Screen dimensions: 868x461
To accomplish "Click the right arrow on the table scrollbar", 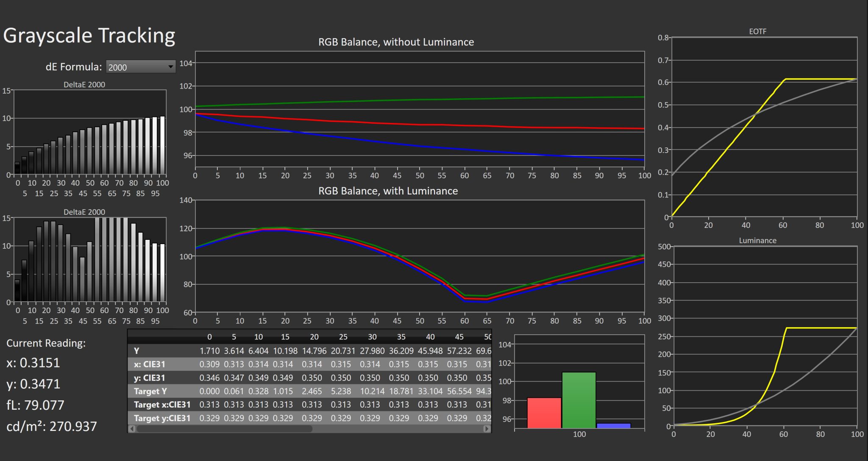I will 487,428.
